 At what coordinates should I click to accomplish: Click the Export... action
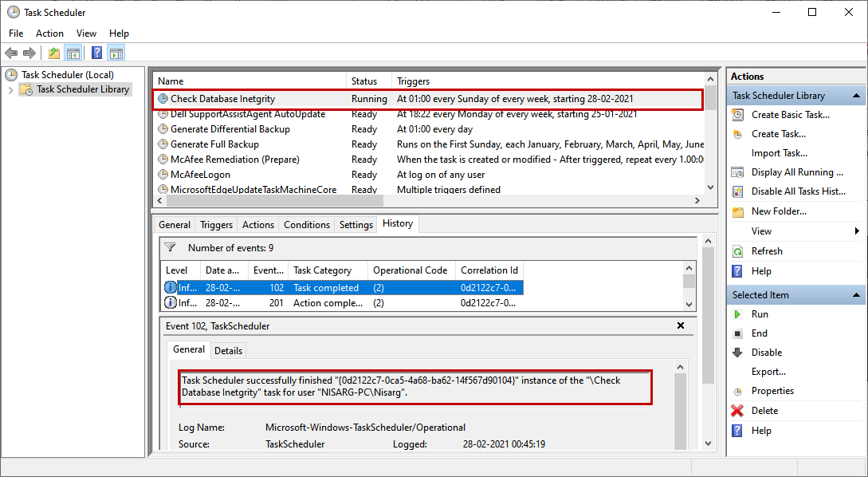(x=768, y=372)
